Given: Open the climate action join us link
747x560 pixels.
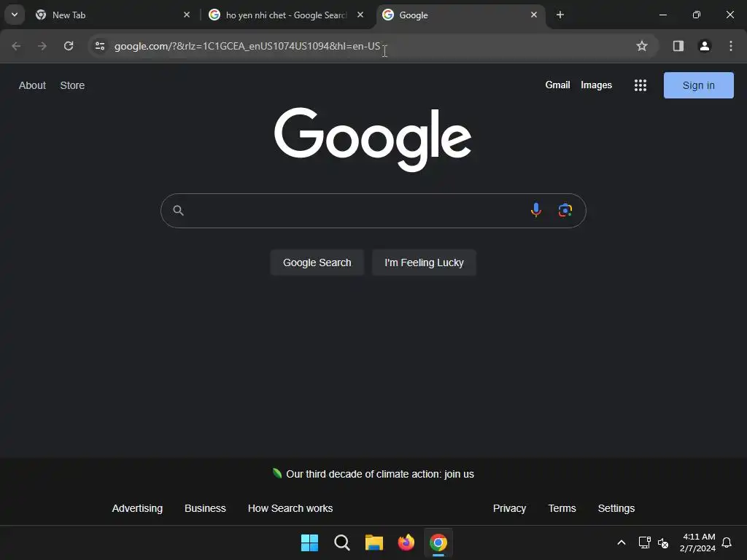Looking at the screenshot, I should pos(379,474).
